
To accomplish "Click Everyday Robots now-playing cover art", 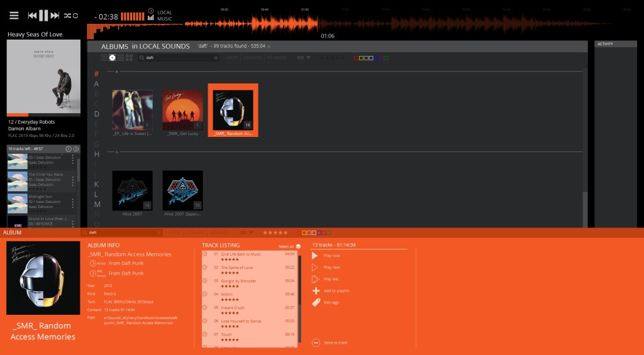I will (43, 76).
